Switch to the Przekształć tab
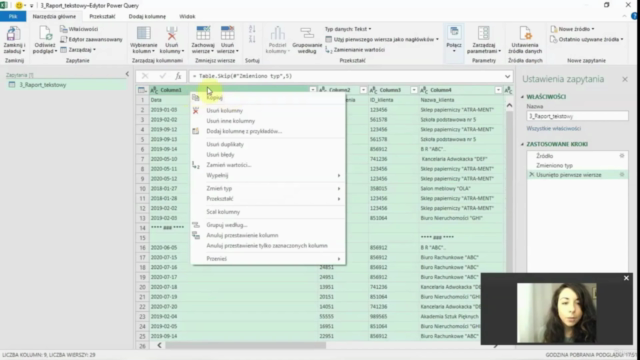Image resolution: width=640 pixels, height=360 pixels. pos(102,16)
